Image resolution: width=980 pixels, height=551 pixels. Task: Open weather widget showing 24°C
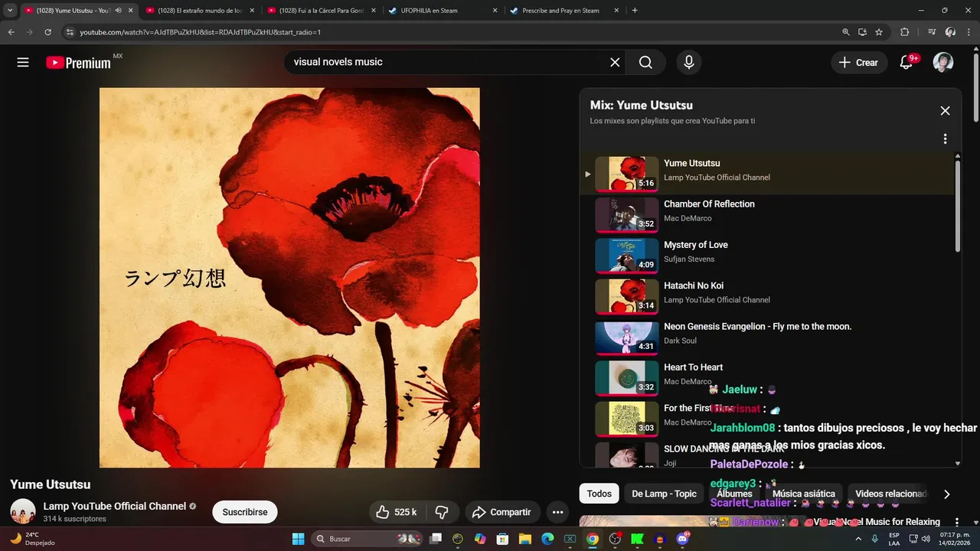31,539
